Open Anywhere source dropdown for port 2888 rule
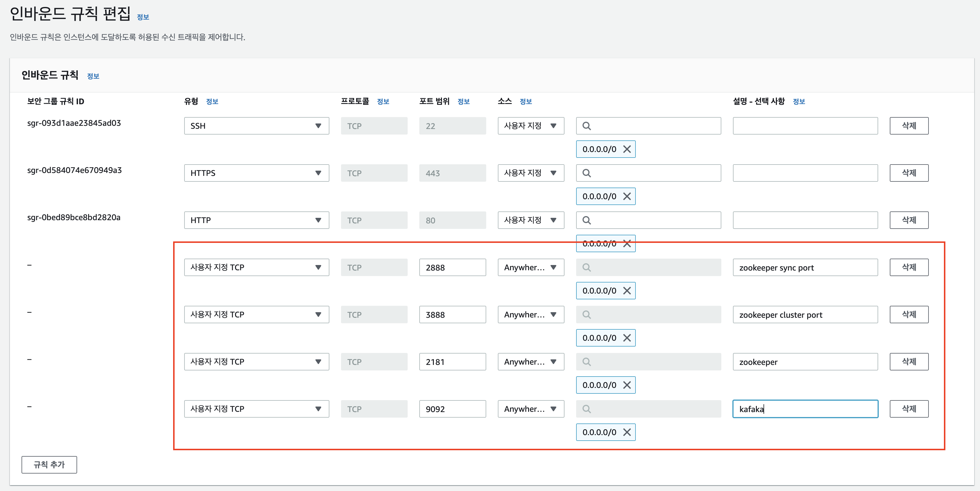 531,268
